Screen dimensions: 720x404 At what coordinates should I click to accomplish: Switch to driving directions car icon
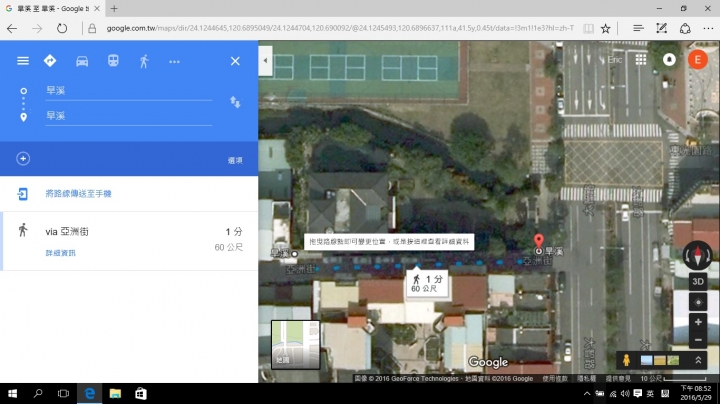[82, 61]
